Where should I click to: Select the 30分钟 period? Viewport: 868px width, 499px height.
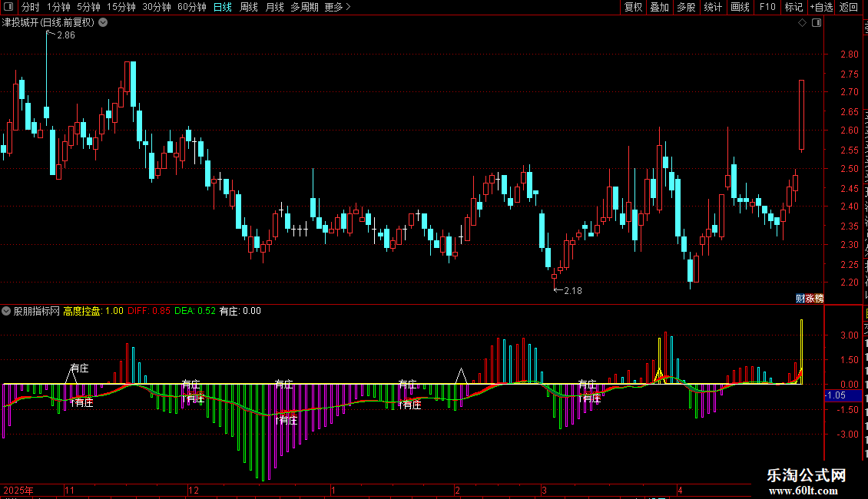point(157,7)
